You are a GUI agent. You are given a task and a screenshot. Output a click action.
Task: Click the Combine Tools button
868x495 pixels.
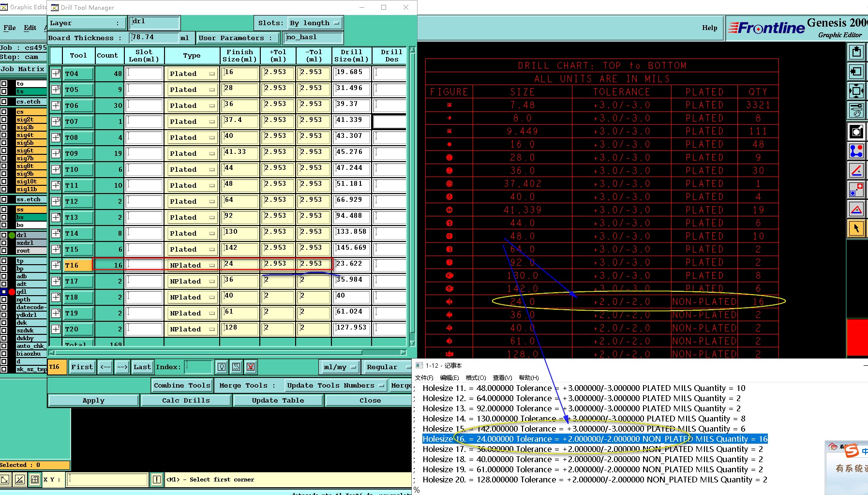182,386
